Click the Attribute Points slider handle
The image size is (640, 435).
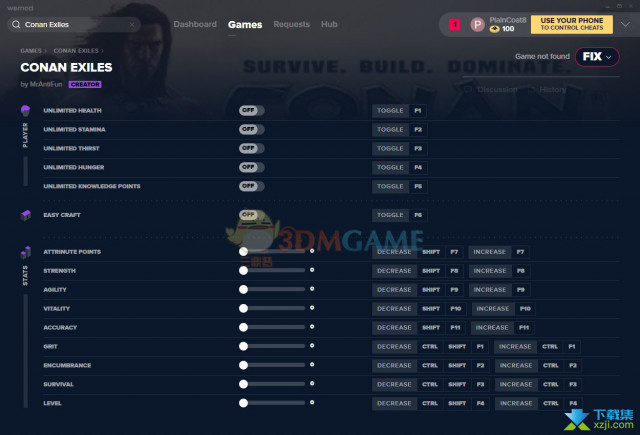pyautogui.click(x=244, y=252)
